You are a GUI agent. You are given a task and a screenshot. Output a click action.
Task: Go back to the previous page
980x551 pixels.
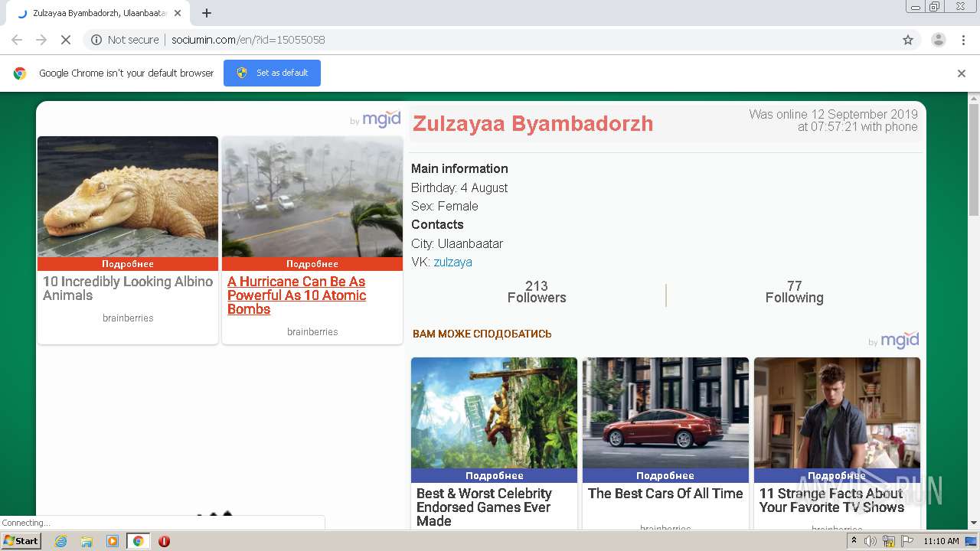point(17,40)
